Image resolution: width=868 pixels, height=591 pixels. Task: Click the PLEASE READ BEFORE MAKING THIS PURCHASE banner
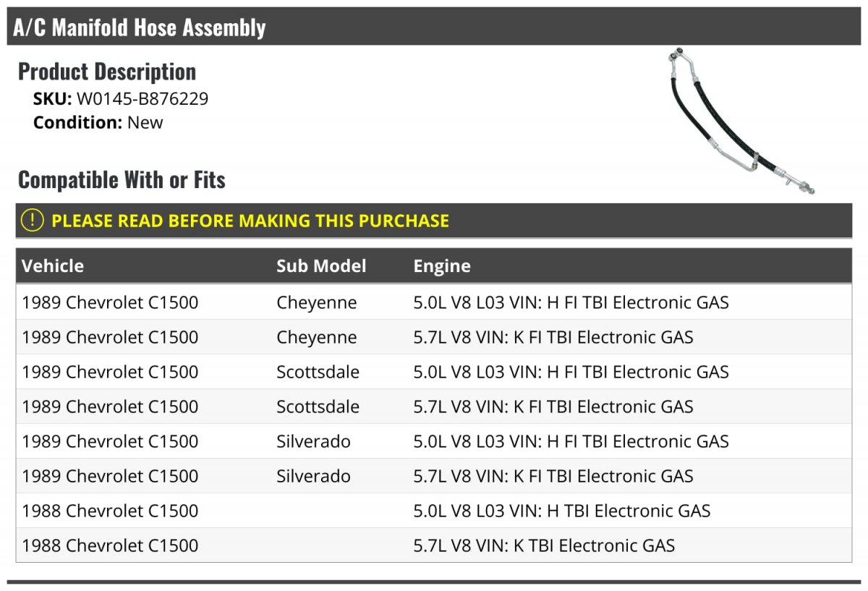(250, 221)
